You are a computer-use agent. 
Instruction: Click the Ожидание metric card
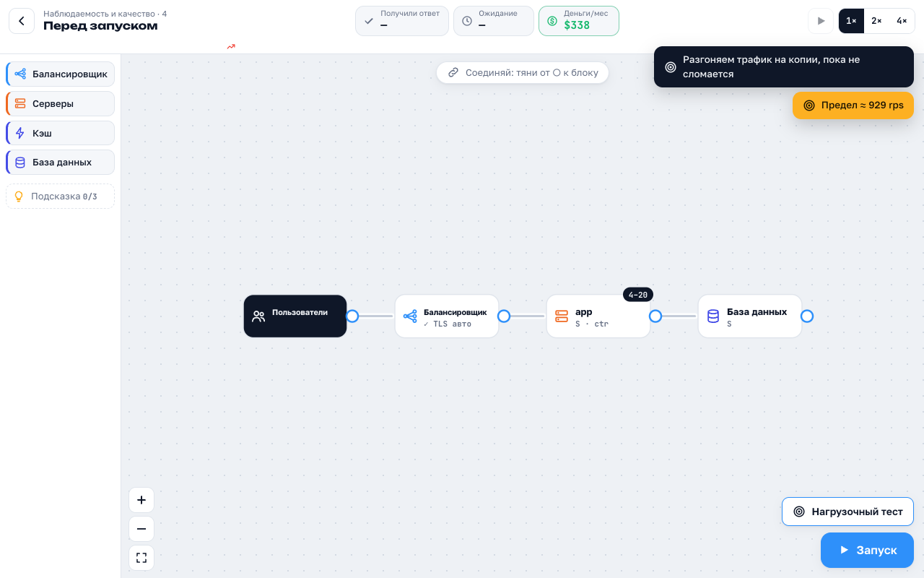[x=494, y=21]
